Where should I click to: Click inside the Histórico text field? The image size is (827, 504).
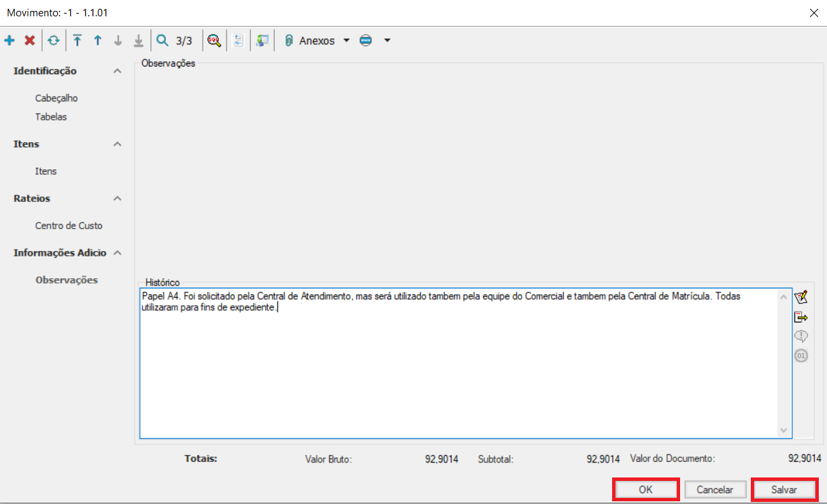pos(456,374)
